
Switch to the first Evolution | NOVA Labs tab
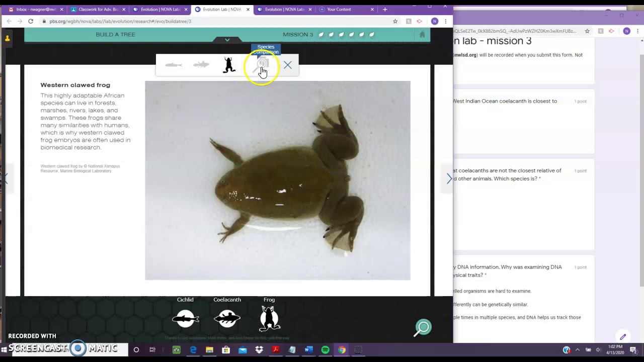click(x=159, y=9)
